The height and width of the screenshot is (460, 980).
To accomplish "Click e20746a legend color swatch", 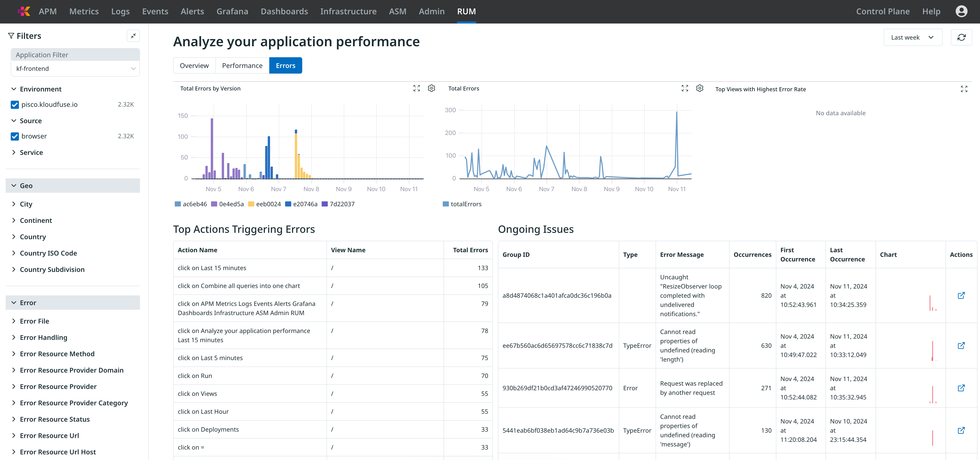I will (x=288, y=204).
